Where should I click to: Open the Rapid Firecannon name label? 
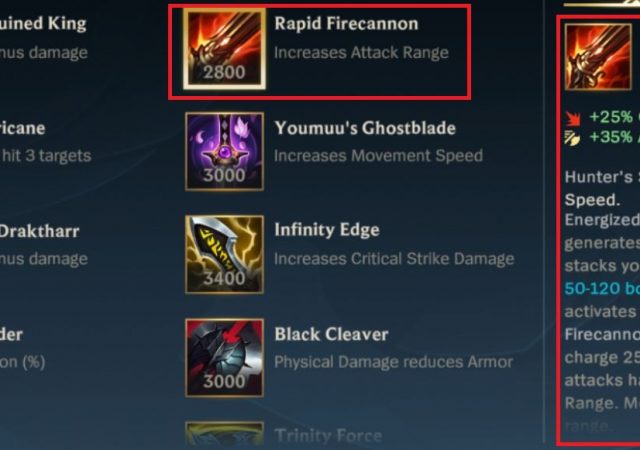coord(346,24)
